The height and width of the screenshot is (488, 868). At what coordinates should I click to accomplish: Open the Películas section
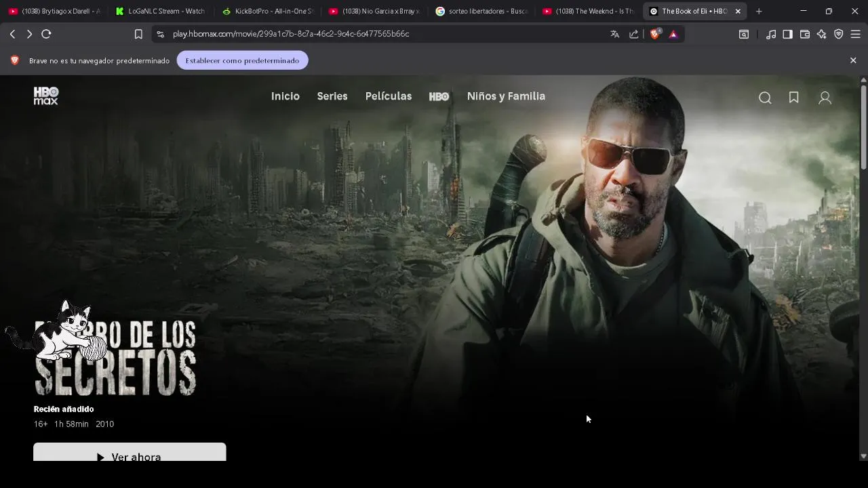click(389, 96)
